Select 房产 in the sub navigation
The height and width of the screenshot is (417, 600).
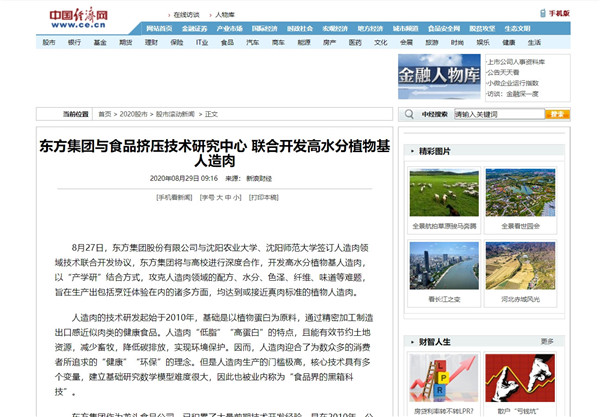click(x=329, y=42)
